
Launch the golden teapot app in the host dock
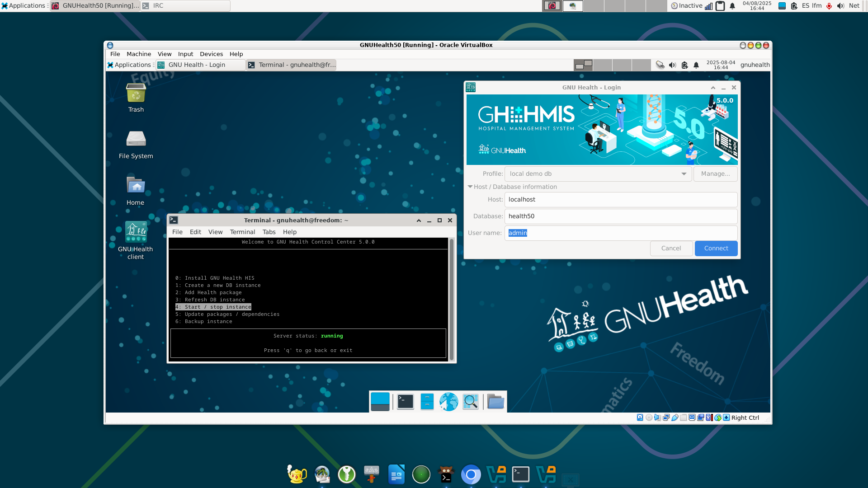(297, 474)
